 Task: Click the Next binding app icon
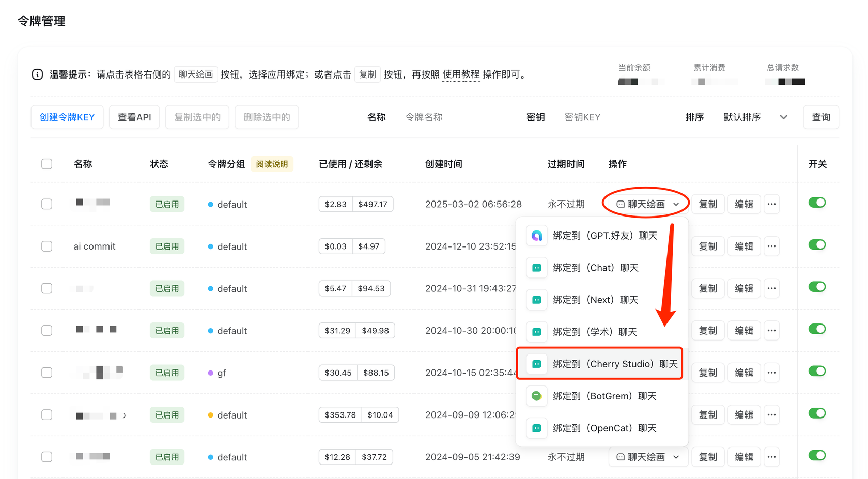[537, 300]
